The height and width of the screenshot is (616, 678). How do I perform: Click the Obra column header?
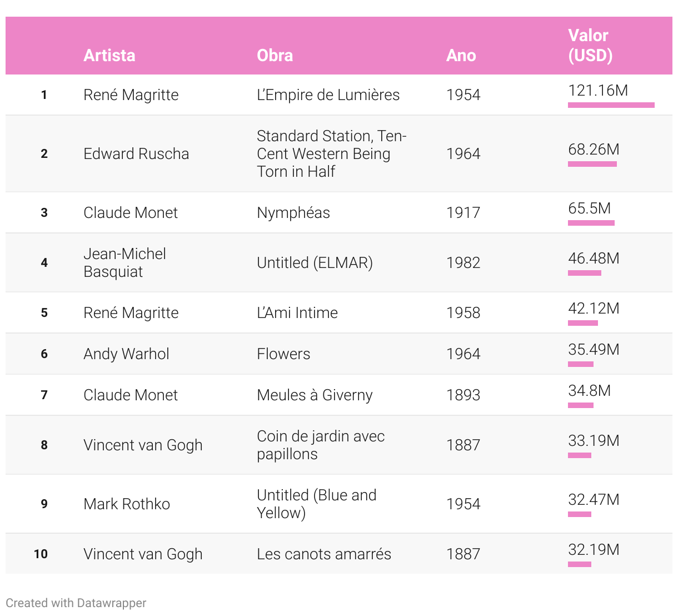coord(275,56)
